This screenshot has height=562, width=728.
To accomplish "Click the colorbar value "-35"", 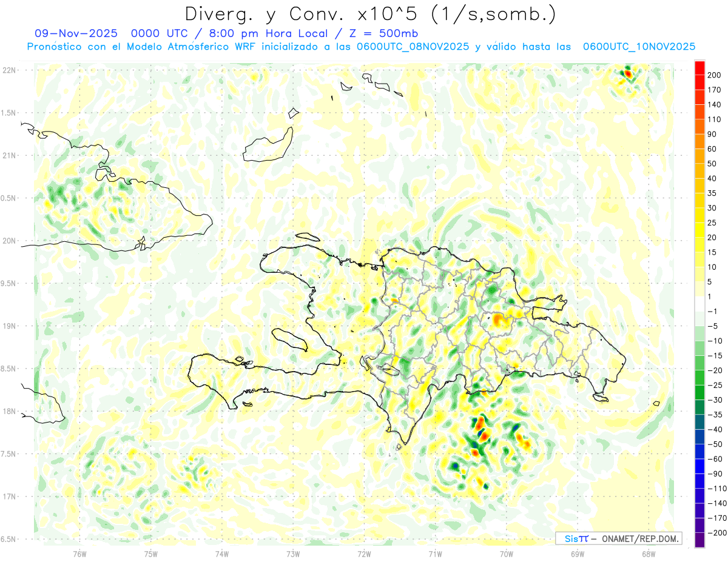I will pos(716,415).
